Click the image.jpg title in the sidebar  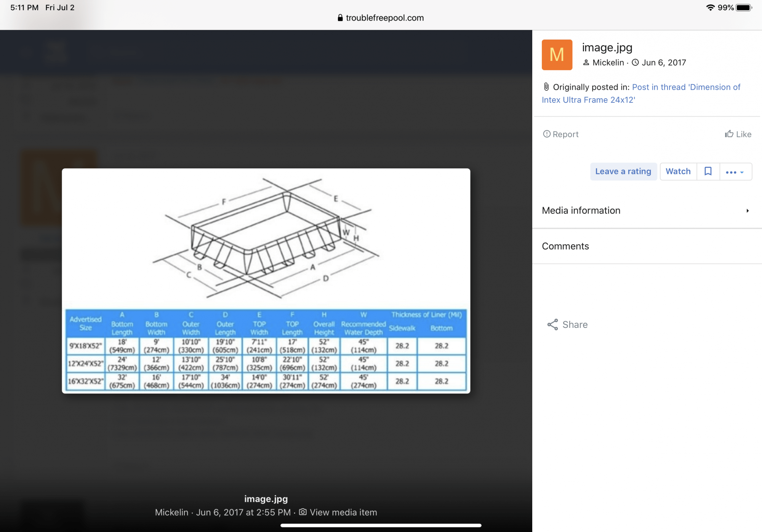(607, 48)
